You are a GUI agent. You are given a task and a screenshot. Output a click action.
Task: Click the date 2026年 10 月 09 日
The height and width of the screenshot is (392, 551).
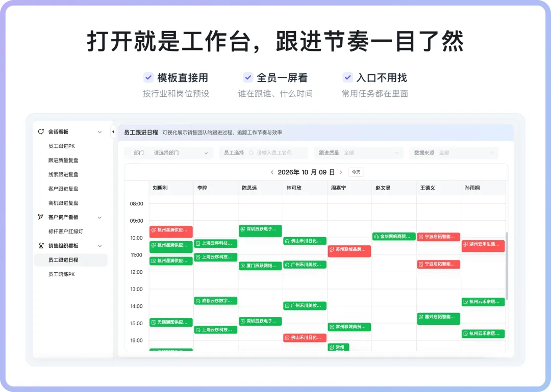(x=307, y=172)
